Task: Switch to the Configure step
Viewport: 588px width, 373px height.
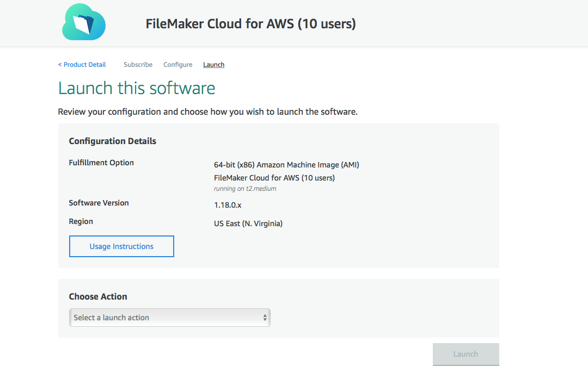Action: pyautogui.click(x=177, y=64)
